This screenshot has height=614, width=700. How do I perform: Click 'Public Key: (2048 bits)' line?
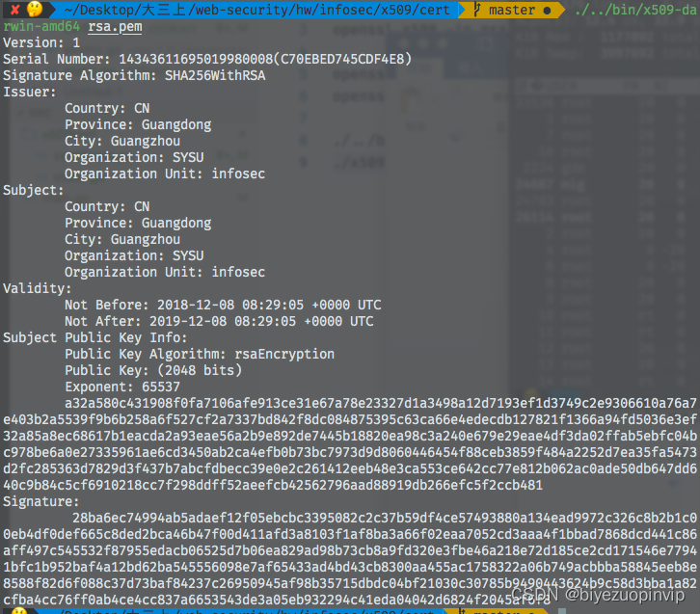[x=153, y=370]
